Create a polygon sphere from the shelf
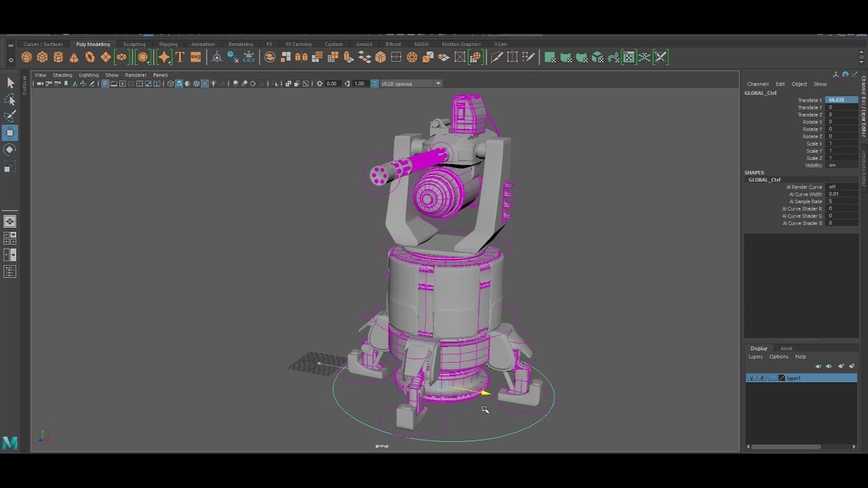The image size is (868, 488). 26,57
